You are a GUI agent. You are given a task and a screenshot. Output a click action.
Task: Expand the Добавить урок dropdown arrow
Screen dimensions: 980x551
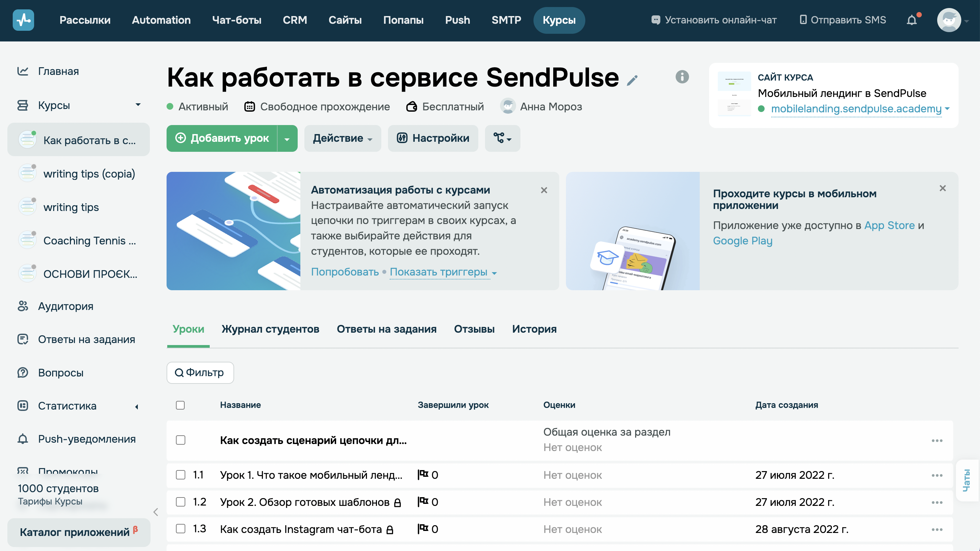[288, 138]
